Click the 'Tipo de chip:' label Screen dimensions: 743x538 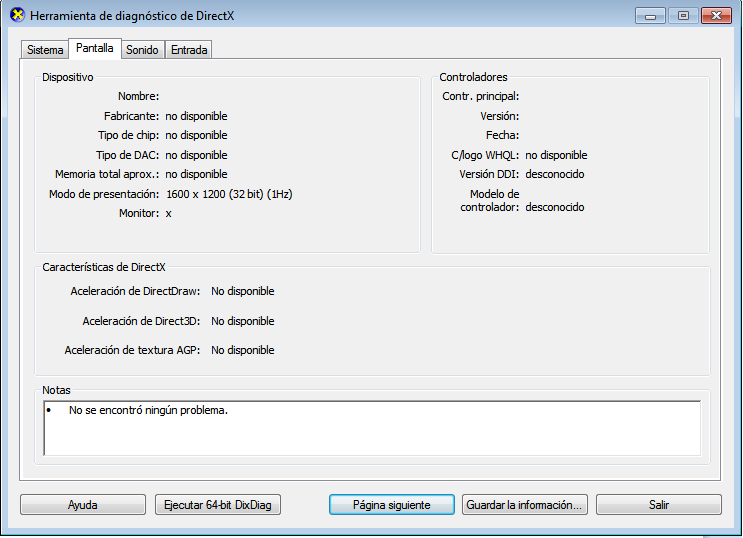pos(128,136)
